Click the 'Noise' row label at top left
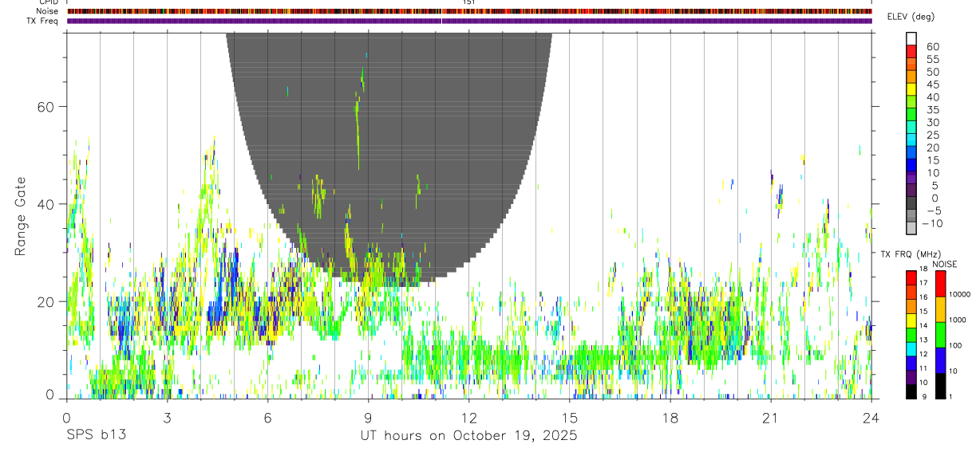This screenshot has width=980, height=452. [x=47, y=11]
